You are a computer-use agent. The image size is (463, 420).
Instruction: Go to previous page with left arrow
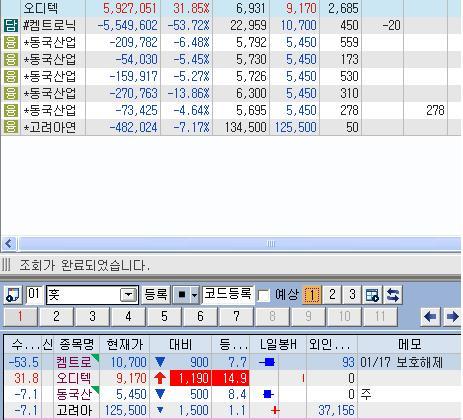pyautogui.click(x=431, y=316)
